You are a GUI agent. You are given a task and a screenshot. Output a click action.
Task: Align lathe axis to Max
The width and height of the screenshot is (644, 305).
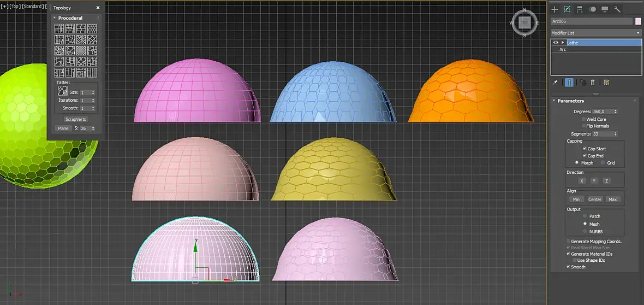tap(613, 199)
